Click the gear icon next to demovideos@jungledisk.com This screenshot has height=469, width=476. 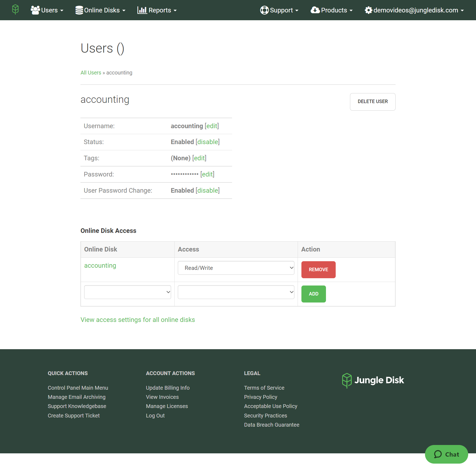[x=369, y=10]
